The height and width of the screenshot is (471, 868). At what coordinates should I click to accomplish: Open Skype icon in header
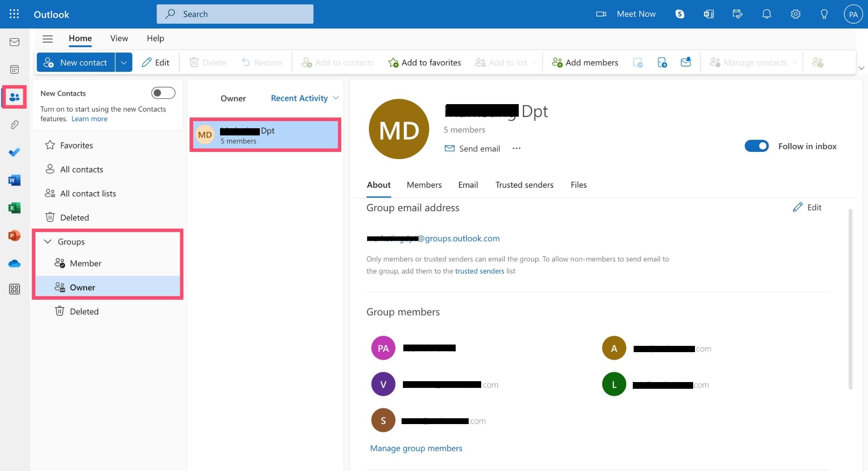pos(680,14)
